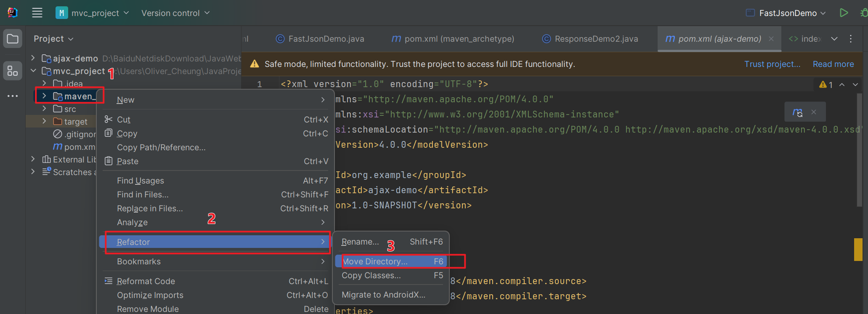Click the Cut scissors icon in context menu
This screenshot has width=868, height=314.
coord(109,119)
